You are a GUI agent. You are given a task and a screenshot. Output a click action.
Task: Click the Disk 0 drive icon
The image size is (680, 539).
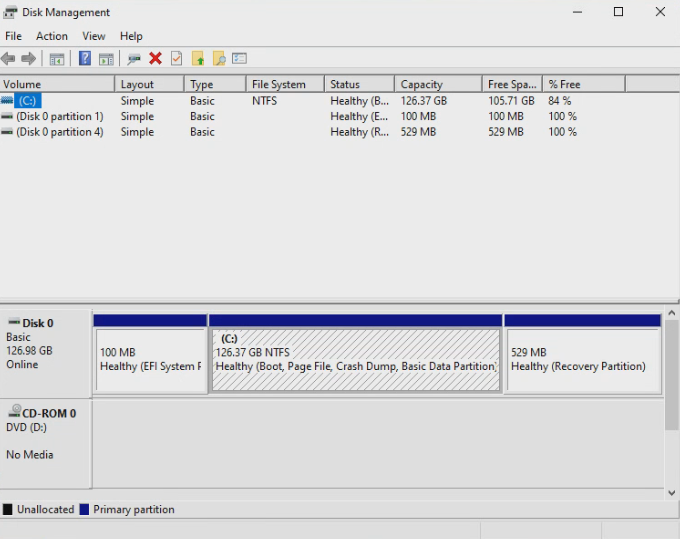[14, 322]
